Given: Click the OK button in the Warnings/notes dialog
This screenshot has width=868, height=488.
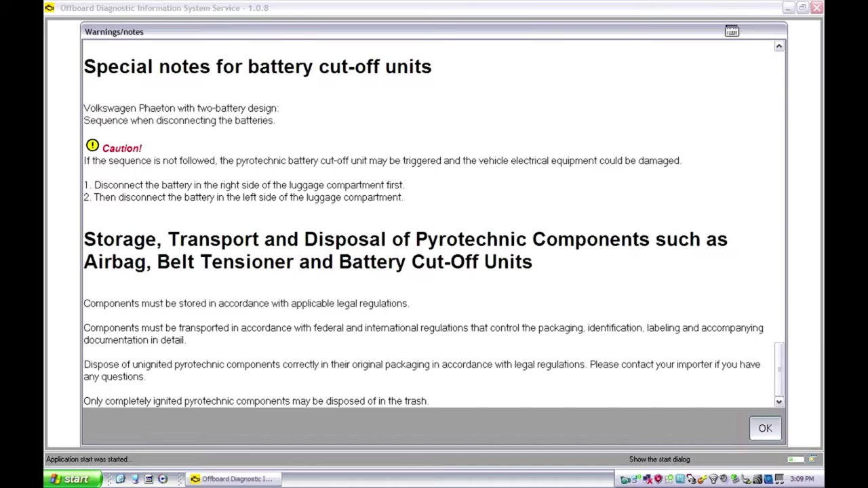Looking at the screenshot, I should point(765,428).
